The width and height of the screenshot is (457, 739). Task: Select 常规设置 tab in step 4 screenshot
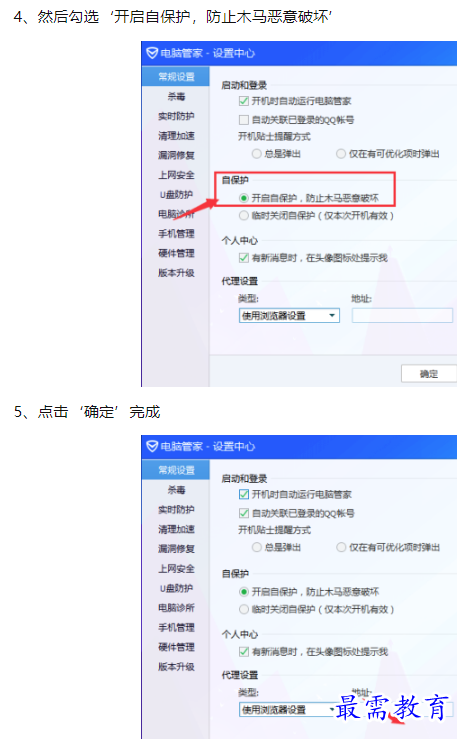(x=176, y=77)
